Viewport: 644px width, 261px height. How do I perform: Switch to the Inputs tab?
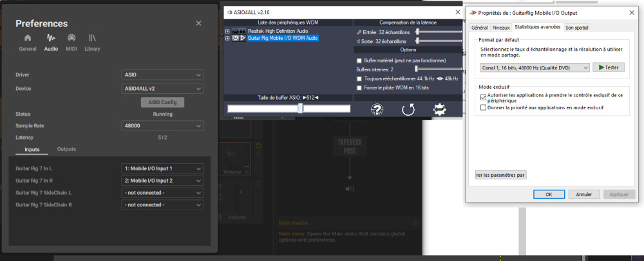click(x=32, y=150)
